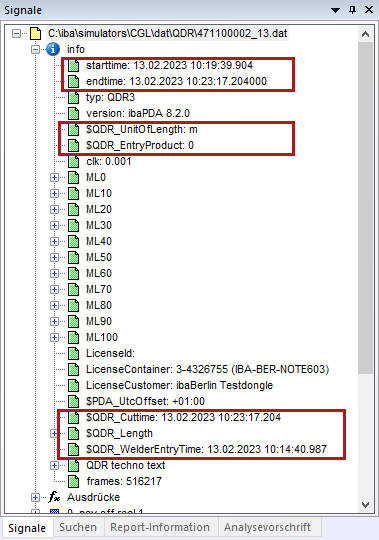Click green icon next to LicenseId
The height and width of the screenshot is (540, 379).
click(x=73, y=353)
